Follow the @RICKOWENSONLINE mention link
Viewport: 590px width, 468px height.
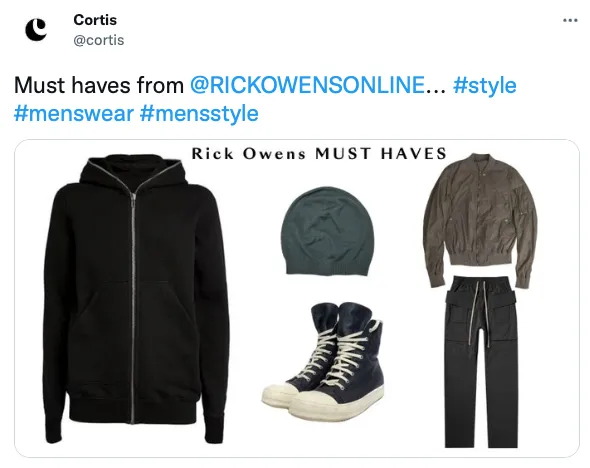[x=308, y=85]
